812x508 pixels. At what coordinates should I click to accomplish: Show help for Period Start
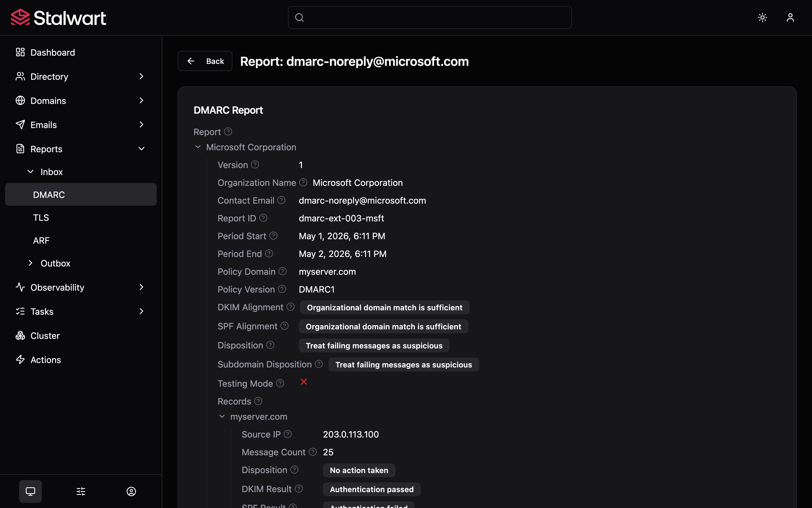tap(273, 236)
